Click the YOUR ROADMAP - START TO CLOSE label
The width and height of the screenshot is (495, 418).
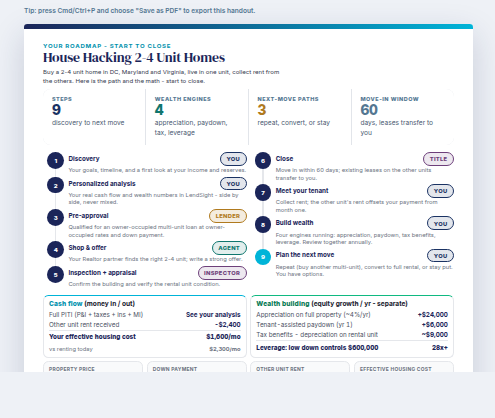(x=107, y=46)
